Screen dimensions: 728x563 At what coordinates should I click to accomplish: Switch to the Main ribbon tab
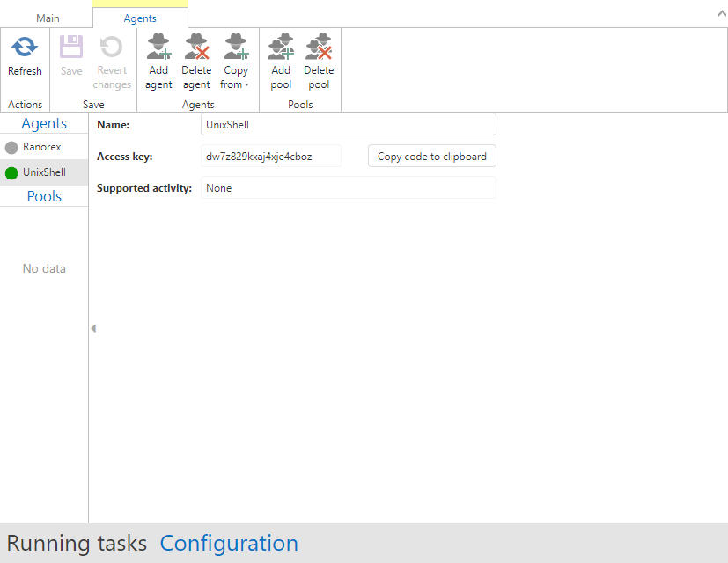48,18
